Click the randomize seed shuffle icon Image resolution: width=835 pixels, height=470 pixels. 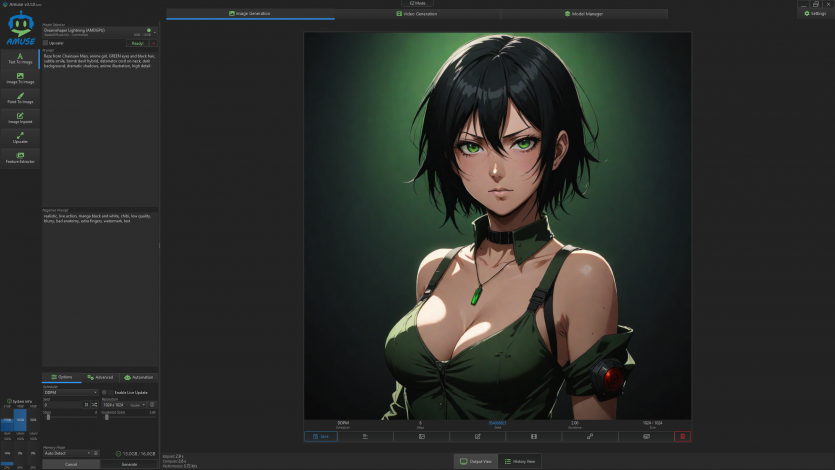pos(94,404)
